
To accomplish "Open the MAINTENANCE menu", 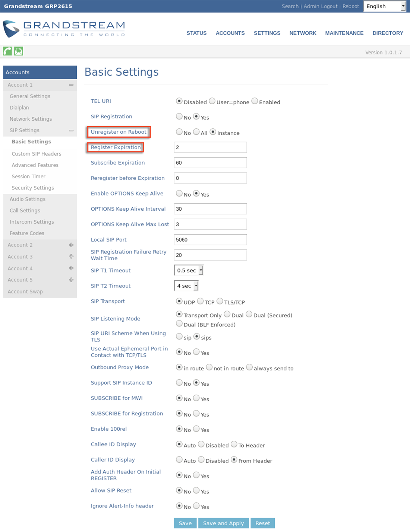I will 344,33.
